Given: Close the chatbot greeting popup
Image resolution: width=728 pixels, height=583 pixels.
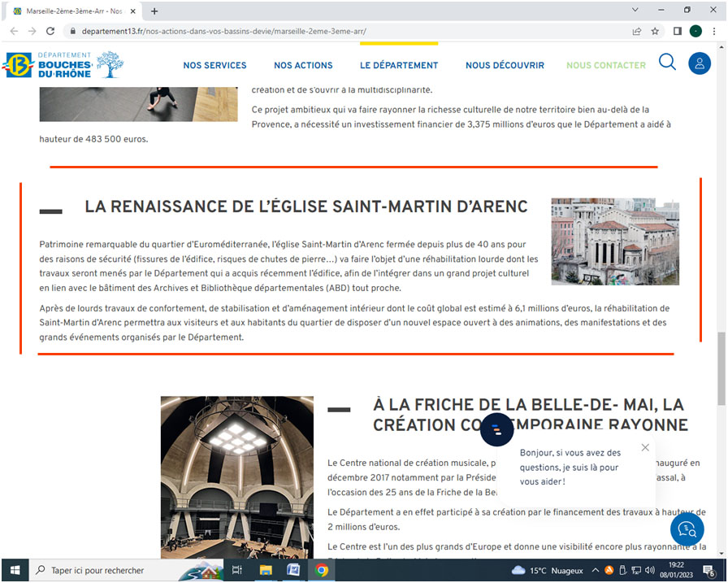Looking at the screenshot, I should click(645, 447).
